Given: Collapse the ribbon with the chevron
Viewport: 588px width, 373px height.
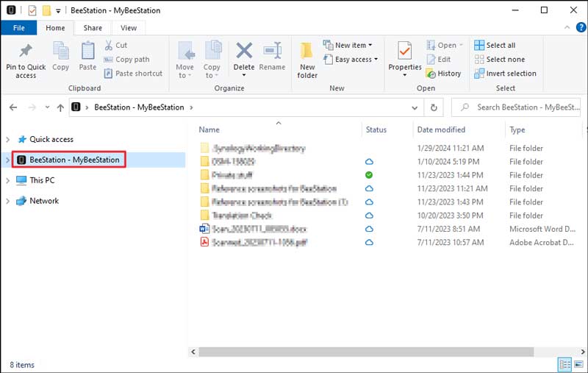Looking at the screenshot, I should [x=567, y=27].
